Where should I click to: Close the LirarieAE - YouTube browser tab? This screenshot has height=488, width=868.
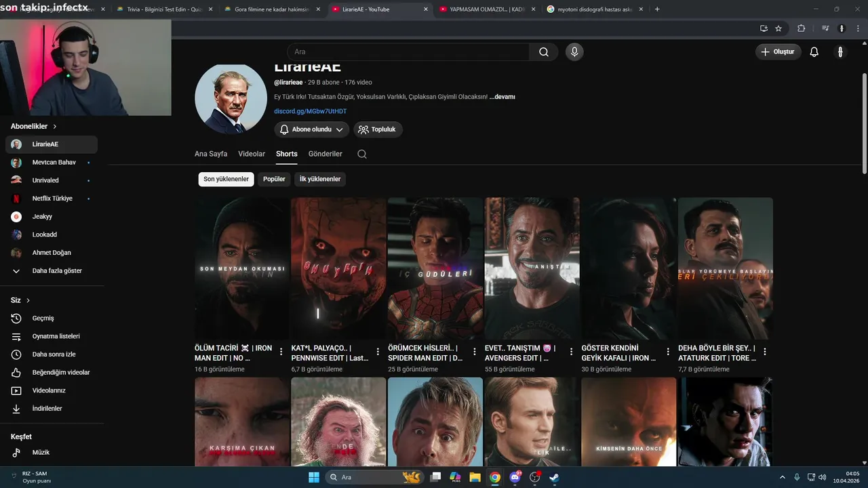pyautogui.click(x=426, y=9)
